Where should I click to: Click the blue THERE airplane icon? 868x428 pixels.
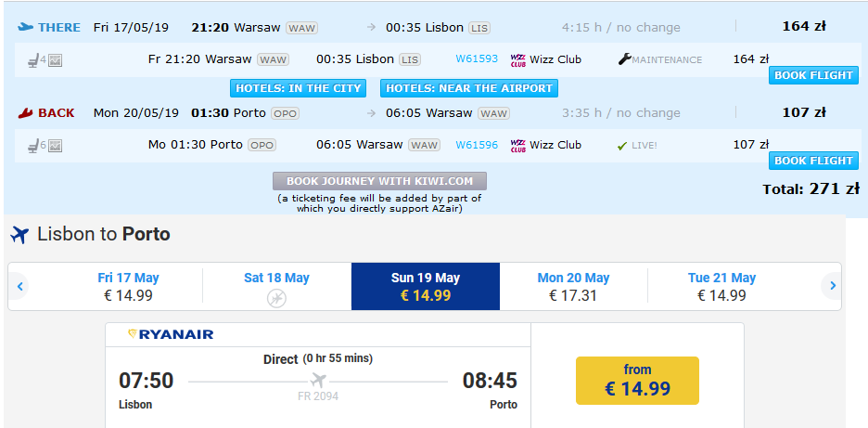click(x=25, y=27)
